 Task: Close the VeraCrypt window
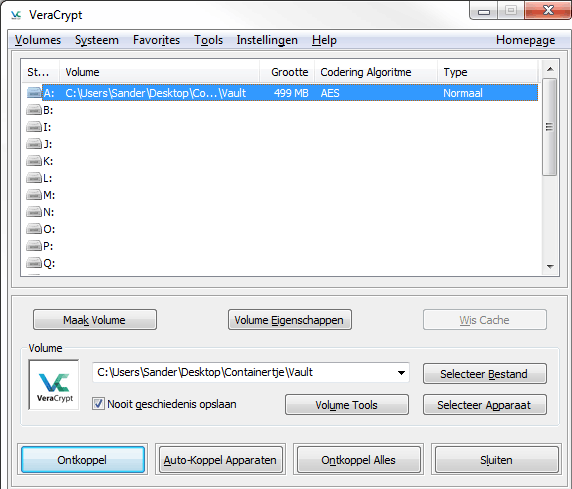(x=548, y=10)
